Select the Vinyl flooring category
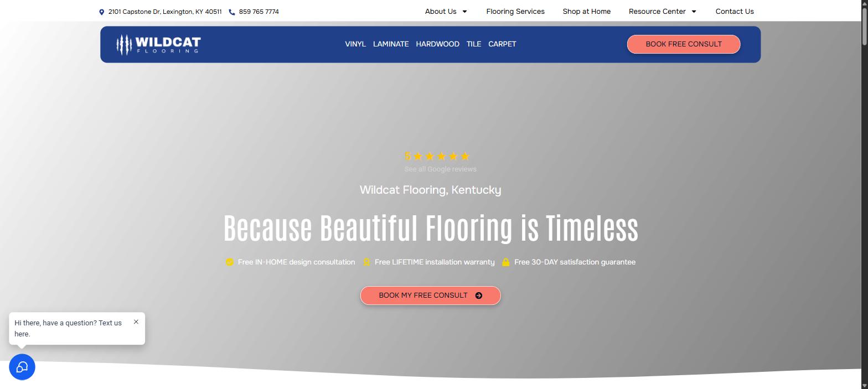The width and height of the screenshot is (868, 389). click(x=355, y=44)
